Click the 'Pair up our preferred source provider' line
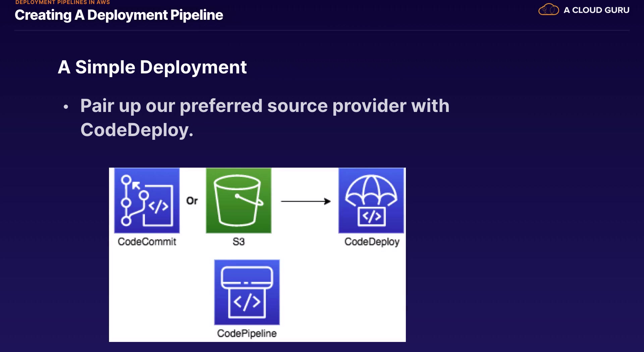The image size is (644, 352). pyautogui.click(x=265, y=106)
